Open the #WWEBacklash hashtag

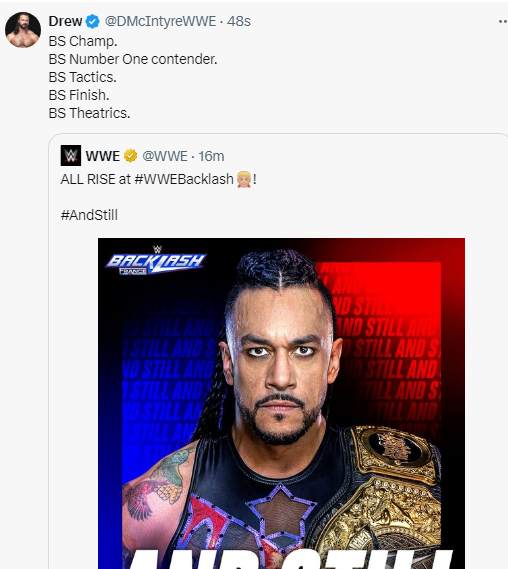(184, 179)
